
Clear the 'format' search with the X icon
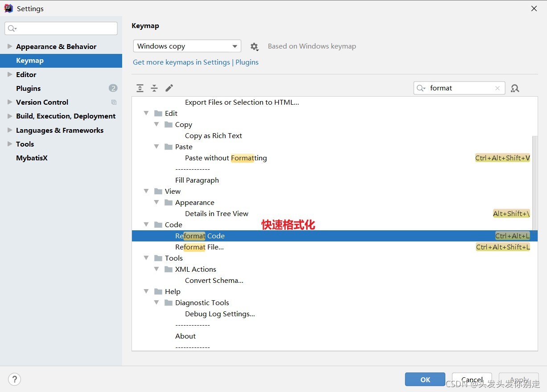[498, 88]
